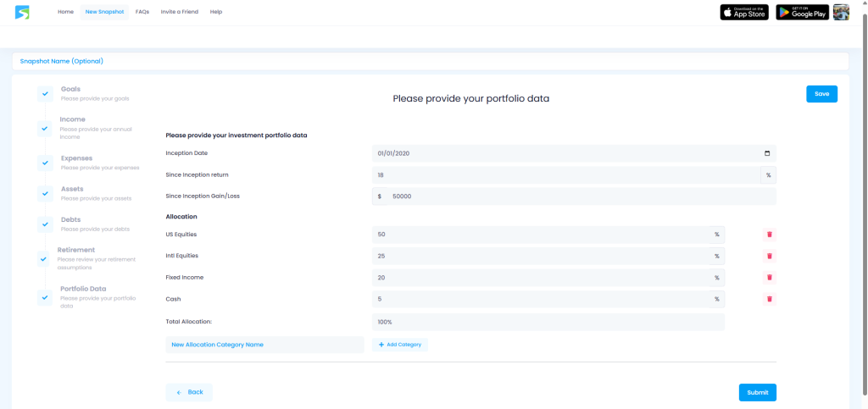868x409 pixels.
Task: Edit the Since Inception return value
Action: (x=566, y=174)
